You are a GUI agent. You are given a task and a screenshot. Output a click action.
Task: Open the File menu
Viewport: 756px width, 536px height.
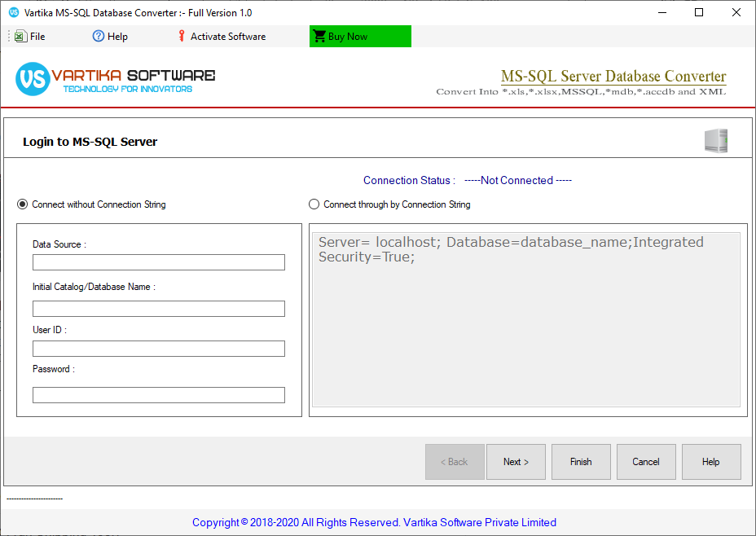(30, 36)
